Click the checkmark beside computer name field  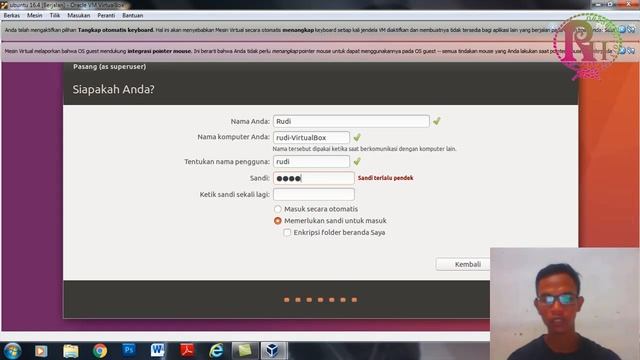coord(357,138)
